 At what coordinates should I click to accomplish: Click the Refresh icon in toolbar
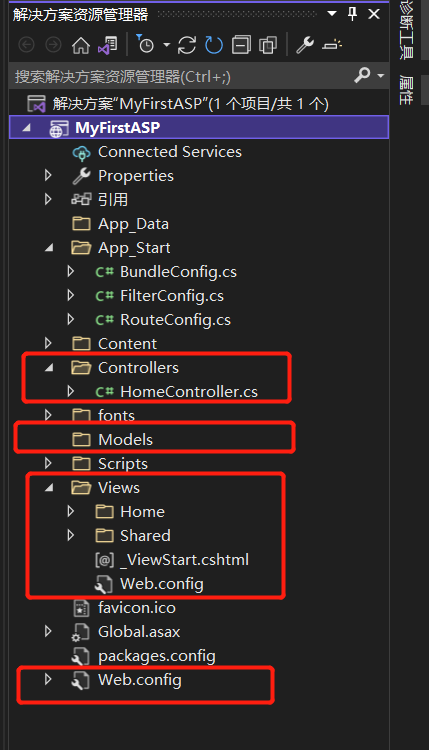(214, 45)
